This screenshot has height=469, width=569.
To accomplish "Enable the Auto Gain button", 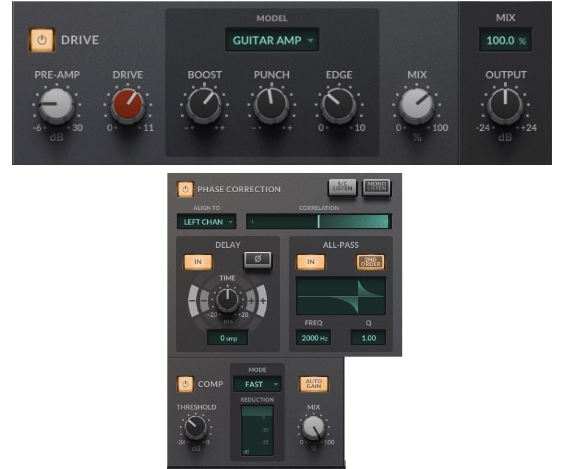I will point(314,384).
